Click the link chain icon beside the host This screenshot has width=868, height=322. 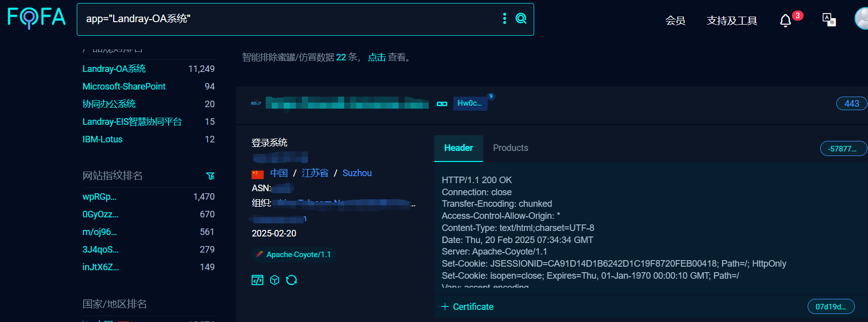[442, 104]
